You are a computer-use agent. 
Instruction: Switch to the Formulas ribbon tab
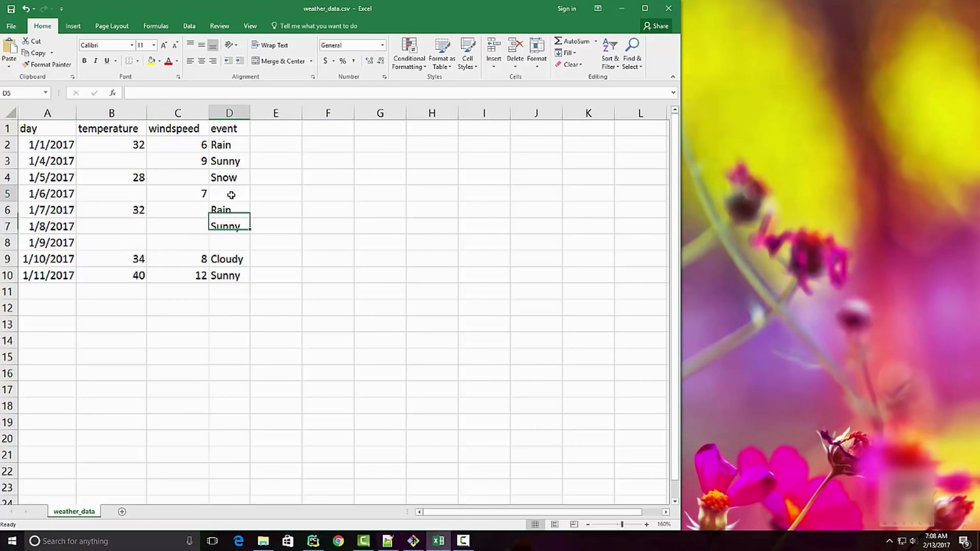click(156, 26)
